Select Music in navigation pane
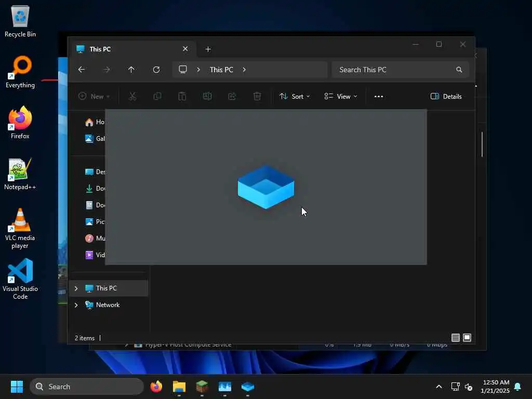Image resolution: width=532 pixels, height=399 pixels. click(94, 238)
